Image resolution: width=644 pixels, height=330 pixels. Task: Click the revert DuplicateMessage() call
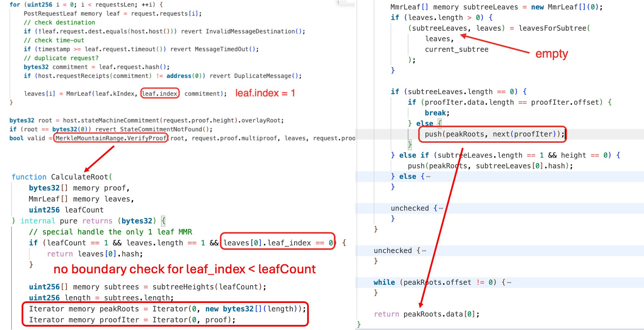tap(256, 76)
